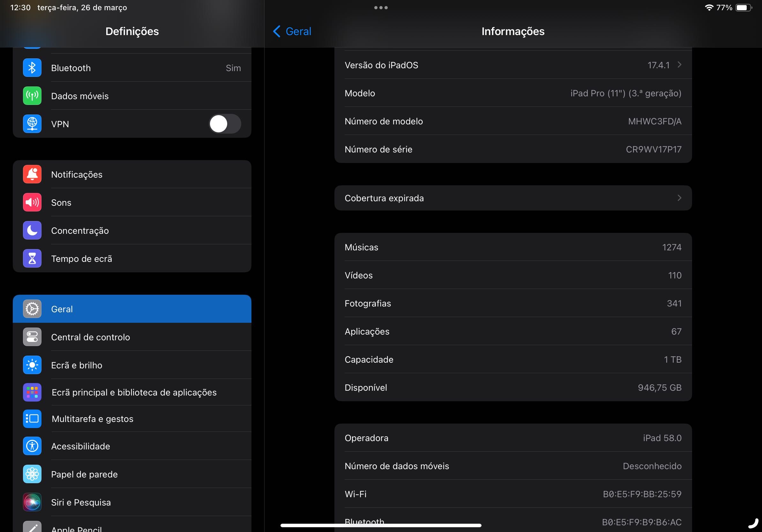Tap Número de dados móveis Desconhecido
762x532 pixels.
[652, 466]
